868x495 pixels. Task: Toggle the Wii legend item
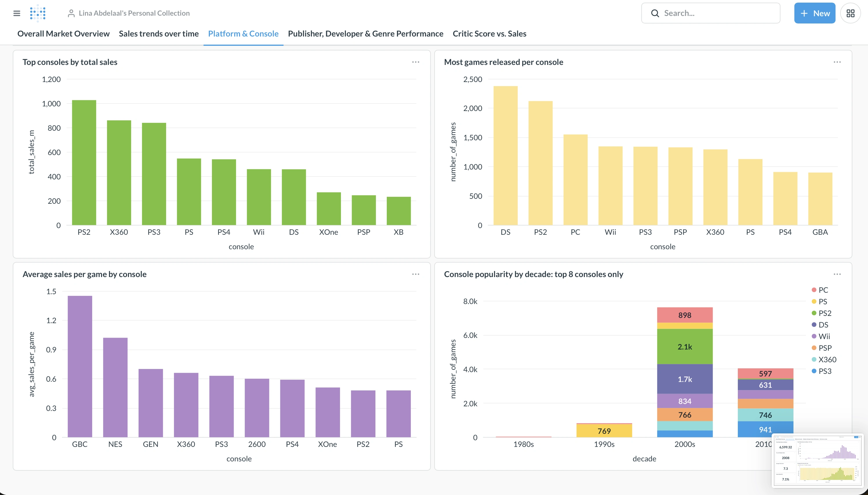coord(824,336)
